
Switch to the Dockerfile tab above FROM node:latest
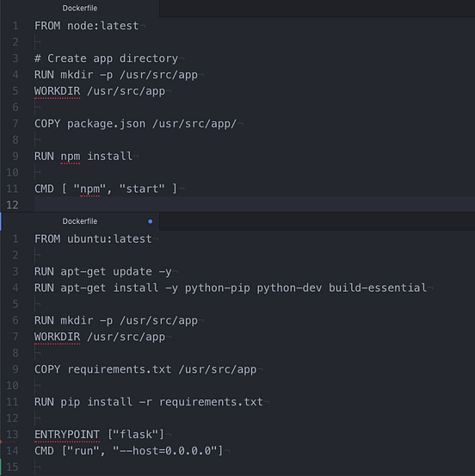click(80, 9)
